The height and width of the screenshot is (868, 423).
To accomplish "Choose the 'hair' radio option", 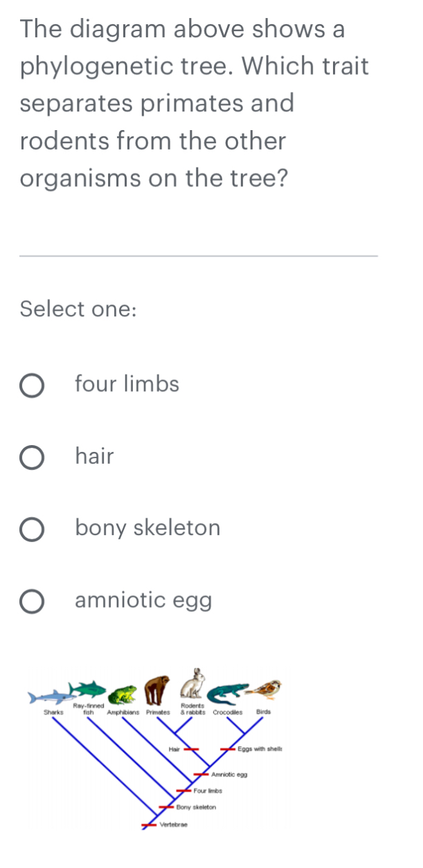I will tap(30, 457).
